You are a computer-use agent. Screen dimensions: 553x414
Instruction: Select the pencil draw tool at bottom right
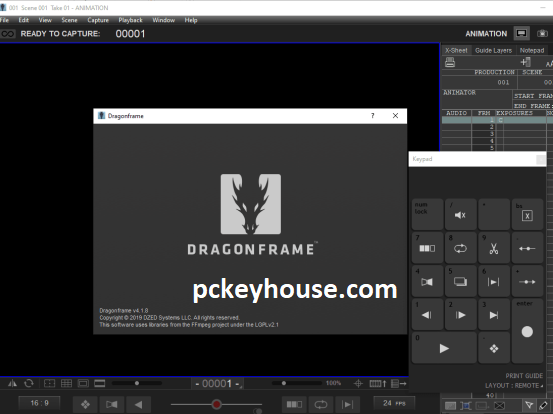(x=543, y=406)
